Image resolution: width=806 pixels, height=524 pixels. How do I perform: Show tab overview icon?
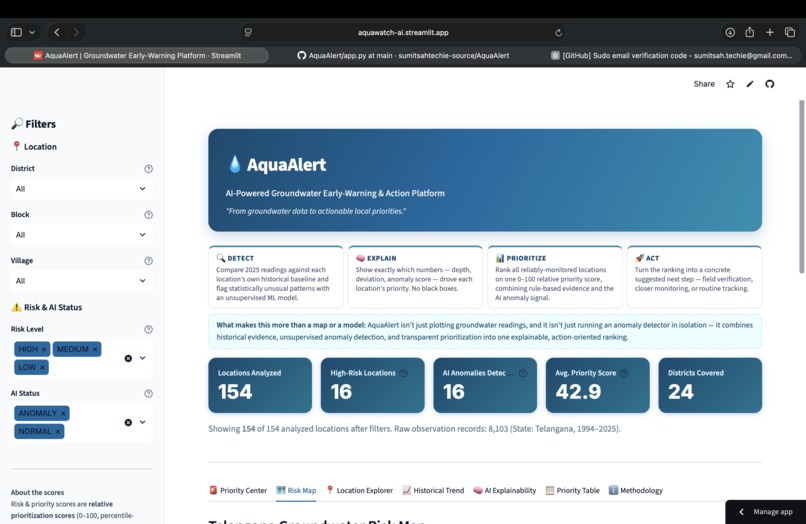click(x=790, y=32)
